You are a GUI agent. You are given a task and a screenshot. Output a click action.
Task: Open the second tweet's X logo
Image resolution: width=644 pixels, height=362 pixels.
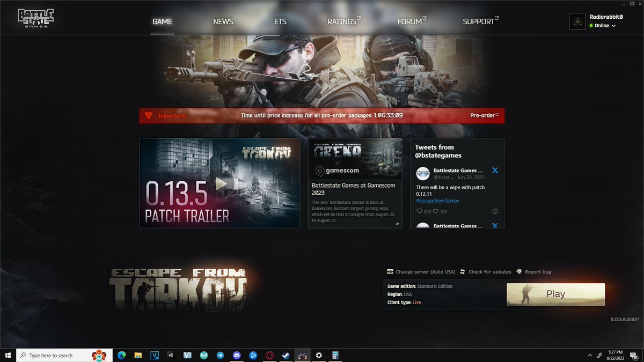pyautogui.click(x=495, y=226)
